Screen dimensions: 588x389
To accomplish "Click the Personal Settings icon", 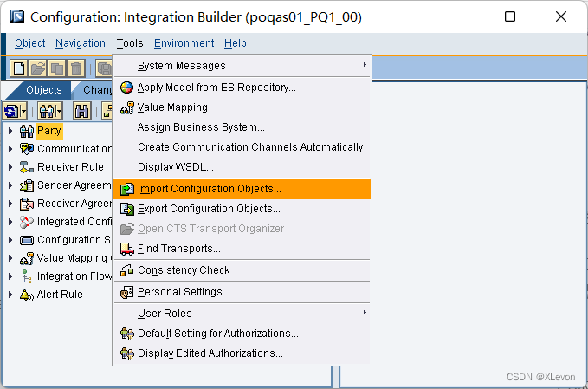I will coord(127,292).
